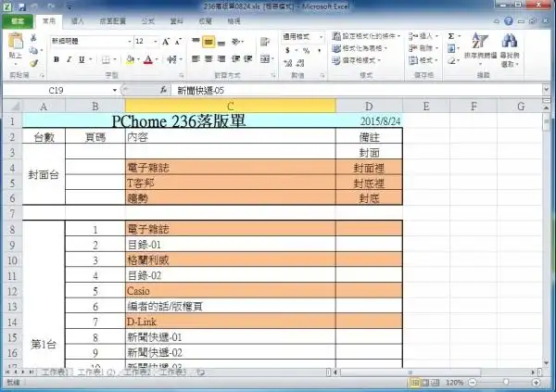The image size is (556, 392).
Task: Switch to the Formulas ribbon tab
Action: pyautogui.click(x=148, y=21)
